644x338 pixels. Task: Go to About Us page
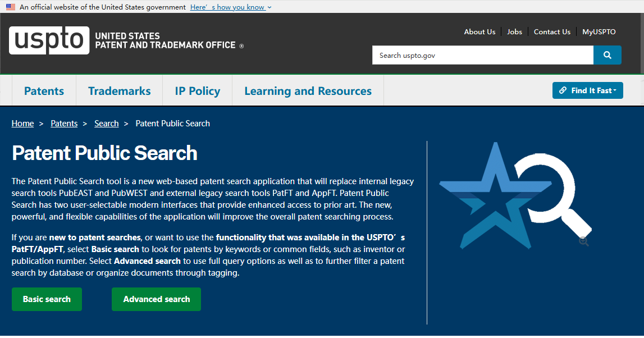479,31
